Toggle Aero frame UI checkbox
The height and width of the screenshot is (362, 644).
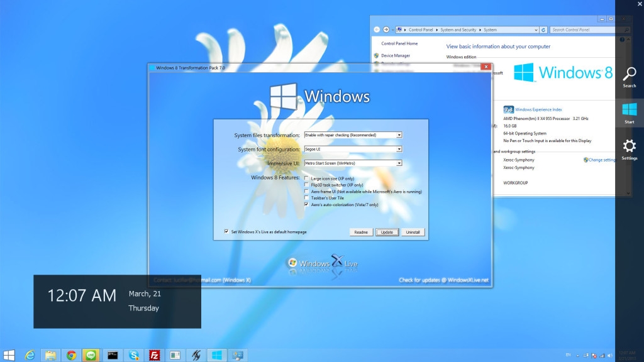tap(306, 191)
